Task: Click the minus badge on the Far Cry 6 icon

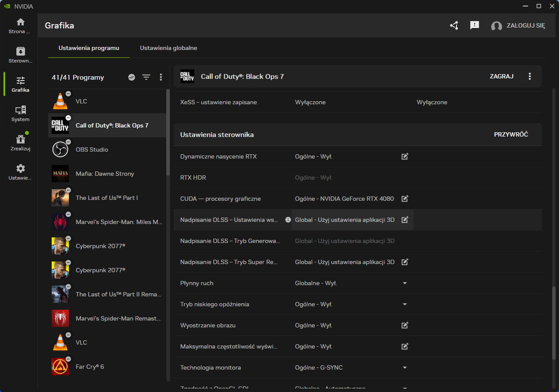Action: 68,359
